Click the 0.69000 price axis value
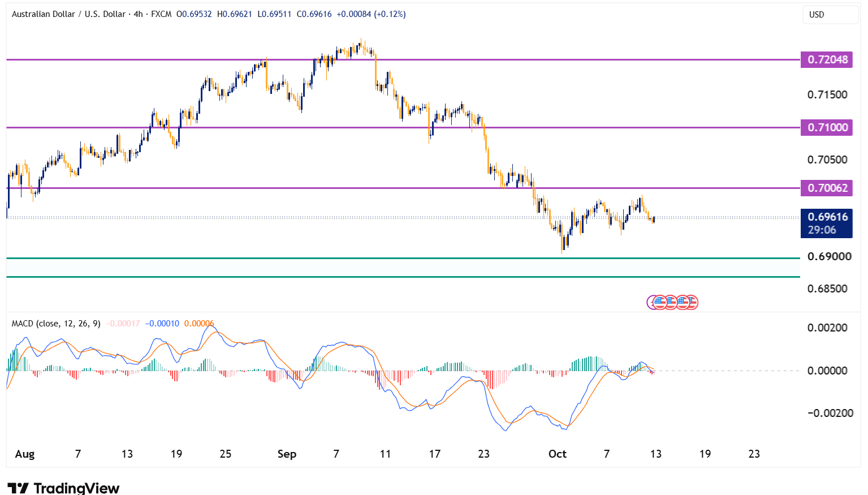Viewport: 868px width, 495px height. [x=829, y=256]
